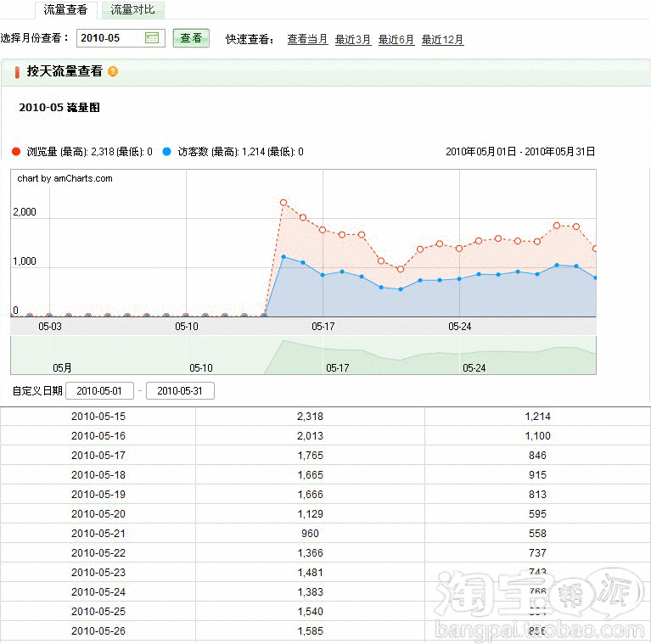Click the lowest red 浏览量 point at 05-21
Screen dimensions: 651x644
pos(401,269)
